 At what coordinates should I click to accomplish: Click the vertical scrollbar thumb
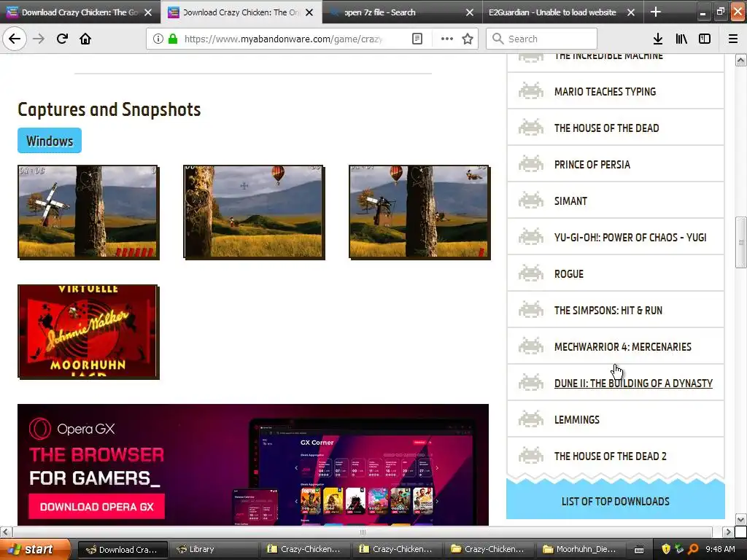click(x=740, y=242)
